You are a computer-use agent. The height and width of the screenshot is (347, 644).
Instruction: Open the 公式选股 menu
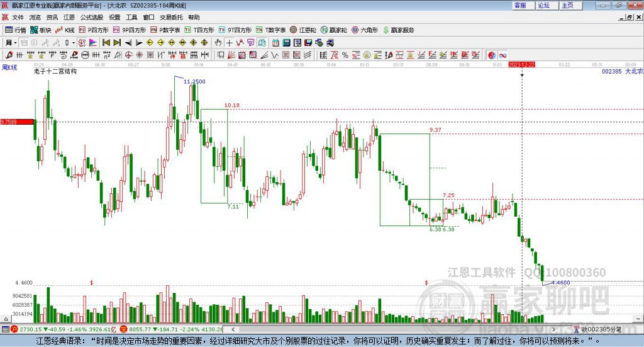click(92, 17)
